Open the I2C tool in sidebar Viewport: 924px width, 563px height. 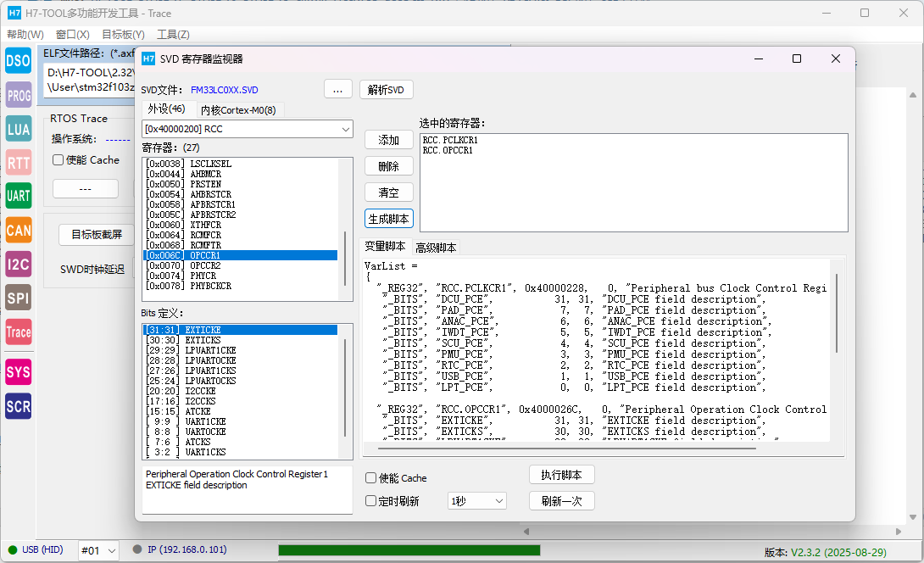click(x=19, y=264)
